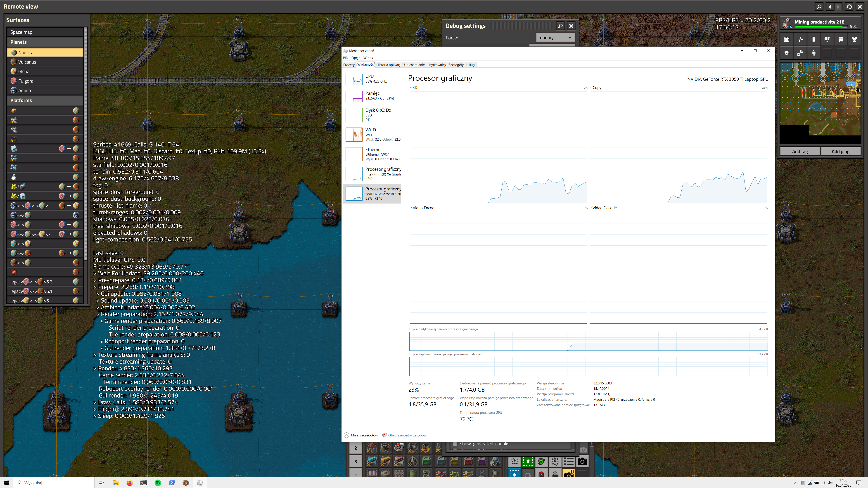The width and height of the screenshot is (868, 488).
Task: Show hidden system tray icons chevron
Action: 796,483
